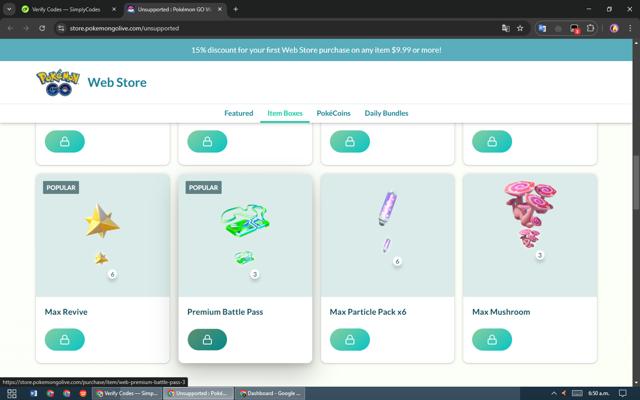Click the Max Particle Pack x6 title
The image size is (640, 400).
368,312
